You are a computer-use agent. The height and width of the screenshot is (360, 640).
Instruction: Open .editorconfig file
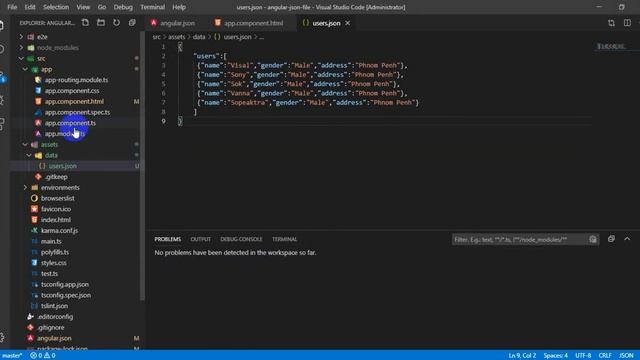click(55, 317)
